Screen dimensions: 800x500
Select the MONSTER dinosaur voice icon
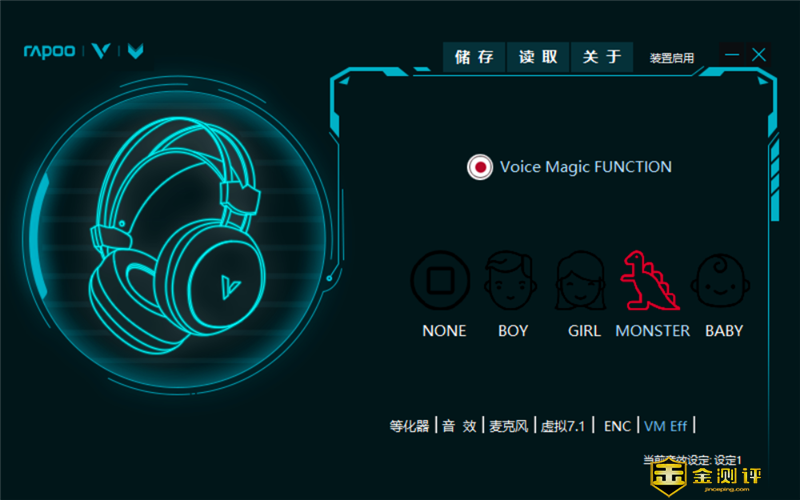point(650,280)
